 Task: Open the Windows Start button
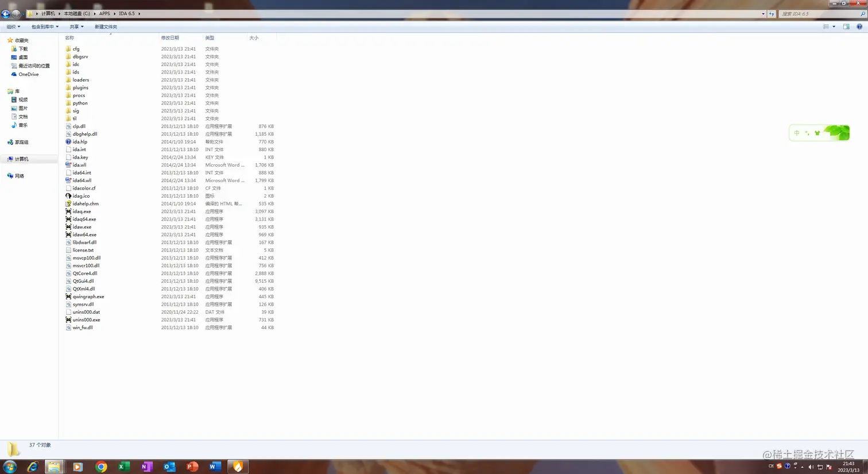[x=10, y=467]
